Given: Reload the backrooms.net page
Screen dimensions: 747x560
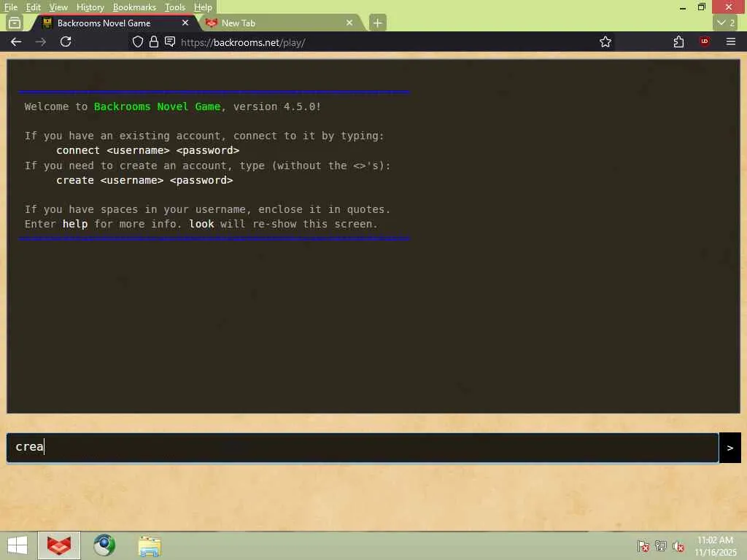Looking at the screenshot, I should (66, 42).
